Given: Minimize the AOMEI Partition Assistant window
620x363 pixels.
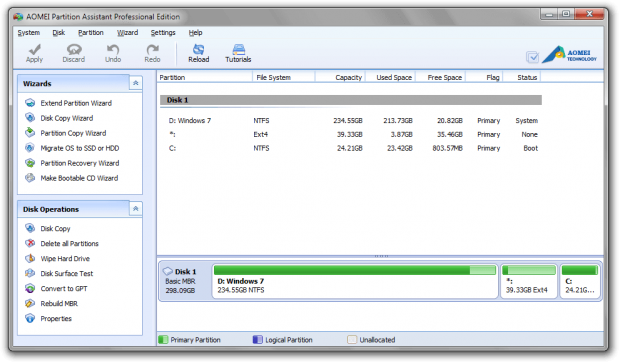Looking at the screenshot, I should tap(549, 14).
